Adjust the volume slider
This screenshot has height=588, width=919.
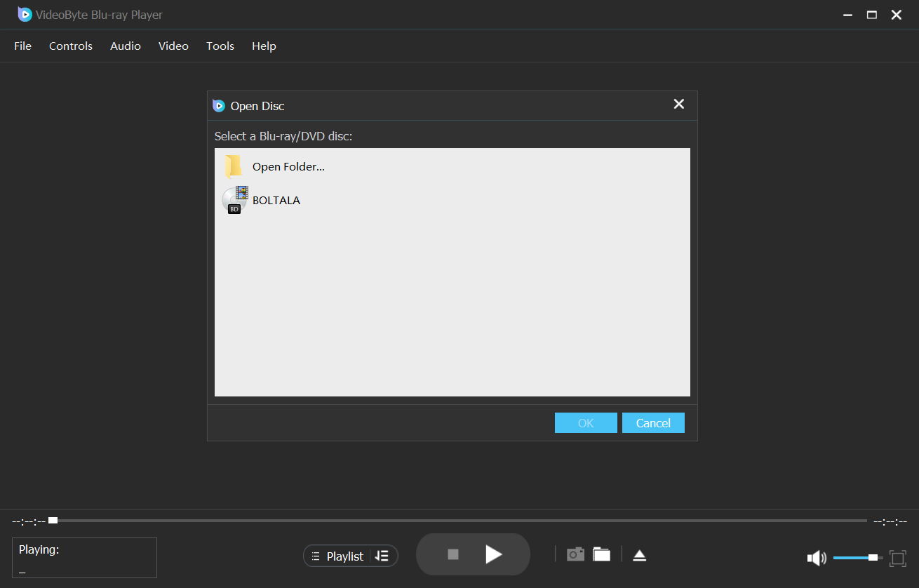pyautogui.click(x=855, y=557)
